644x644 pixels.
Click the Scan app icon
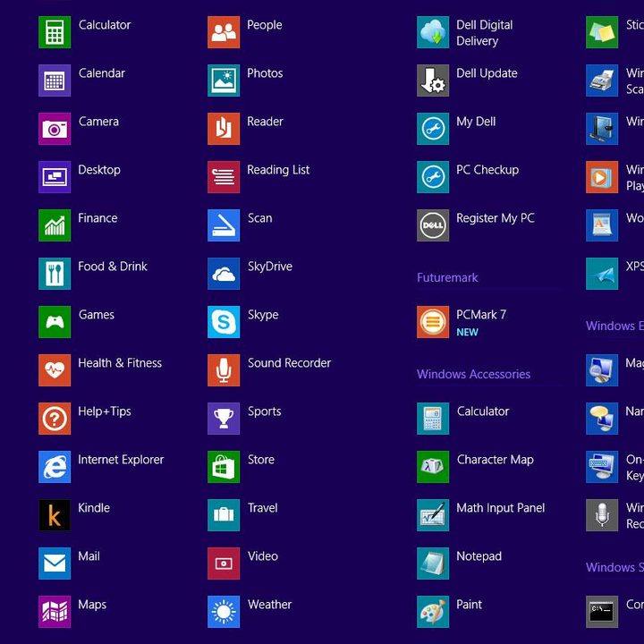pos(224,225)
